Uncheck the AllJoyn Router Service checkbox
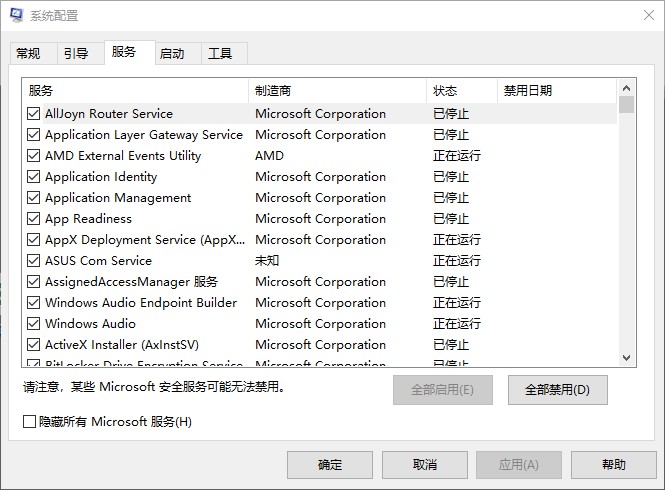This screenshot has width=665, height=490. click(x=34, y=114)
